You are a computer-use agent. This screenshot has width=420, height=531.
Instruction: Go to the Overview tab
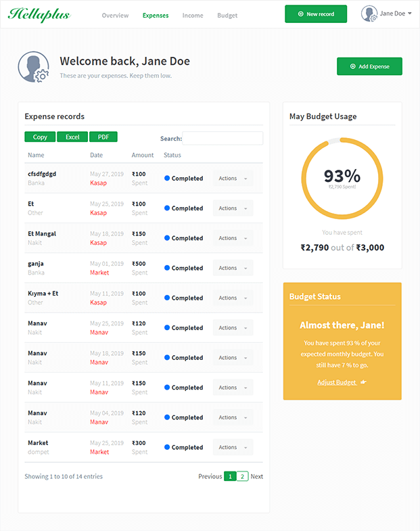[115, 15]
